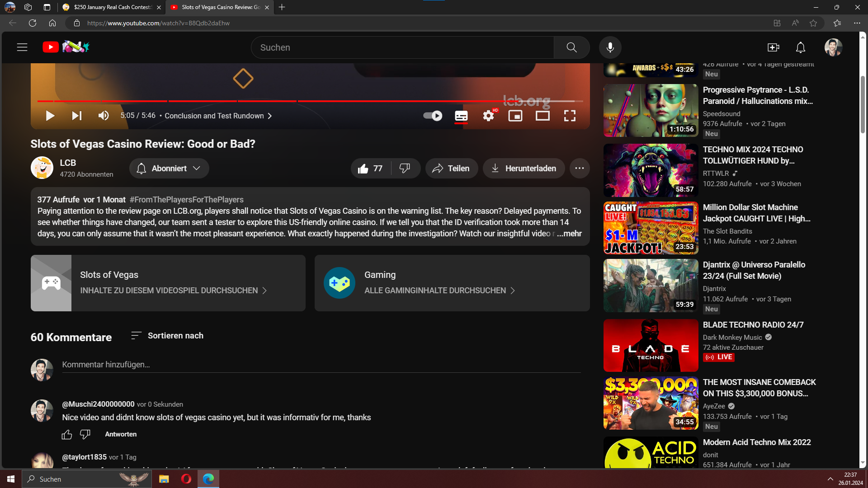Share the video via Teilen
868x488 pixels.
coord(451,169)
